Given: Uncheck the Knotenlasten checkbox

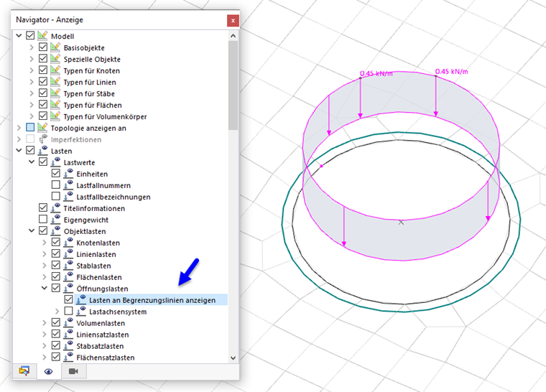Looking at the screenshot, I should tap(56, 242).
